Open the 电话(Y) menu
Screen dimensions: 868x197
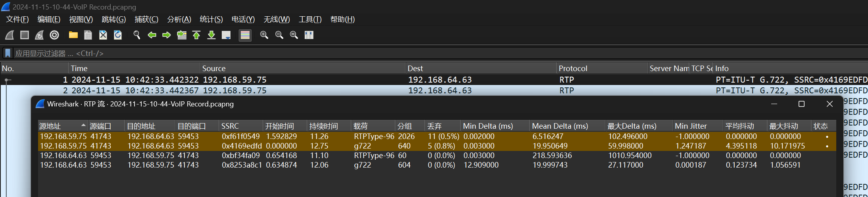tap(243, 19)
